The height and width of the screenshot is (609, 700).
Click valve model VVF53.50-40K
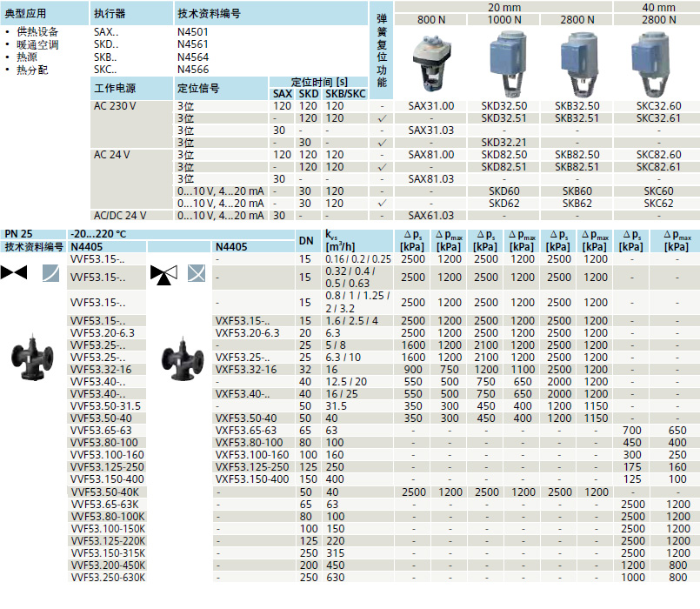105,492
